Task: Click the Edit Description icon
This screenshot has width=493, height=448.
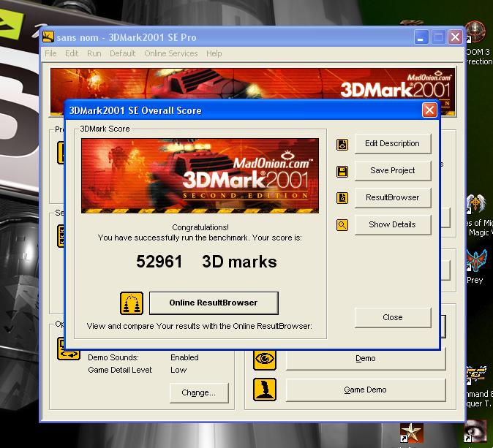Action: [342, 145]
